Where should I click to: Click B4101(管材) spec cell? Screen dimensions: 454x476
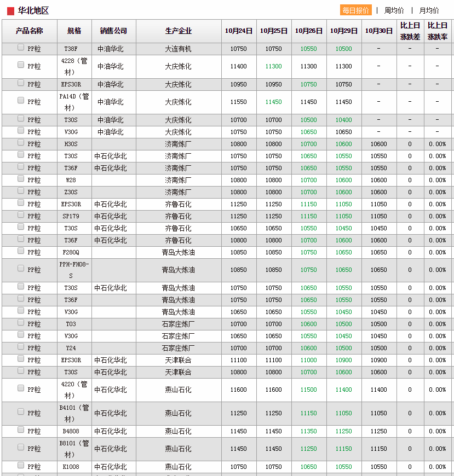[74, 414]
